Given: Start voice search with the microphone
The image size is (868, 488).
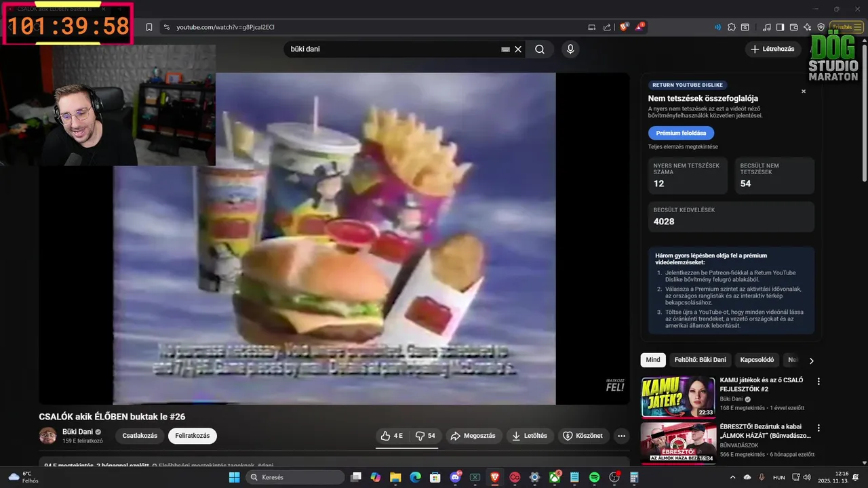Looking at the screenshot, I should pyautogui.click(x=570, y=49).
